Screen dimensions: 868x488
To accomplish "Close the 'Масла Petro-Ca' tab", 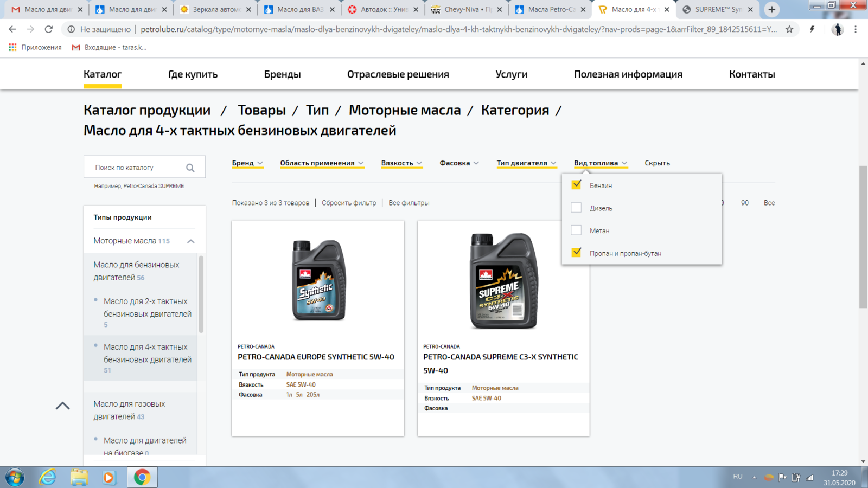I will 583,9.
